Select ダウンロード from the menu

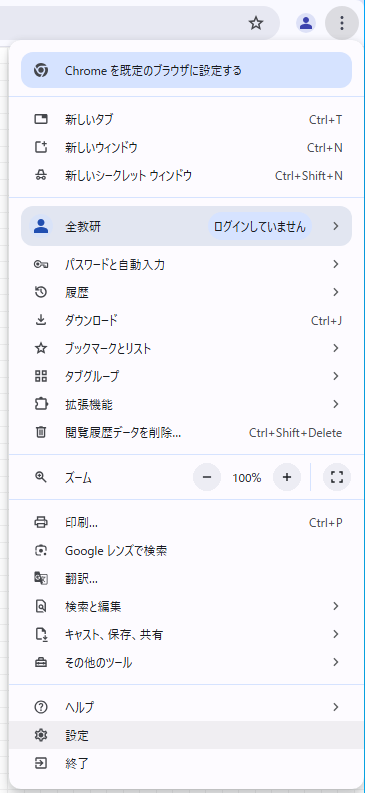point(186,320)
